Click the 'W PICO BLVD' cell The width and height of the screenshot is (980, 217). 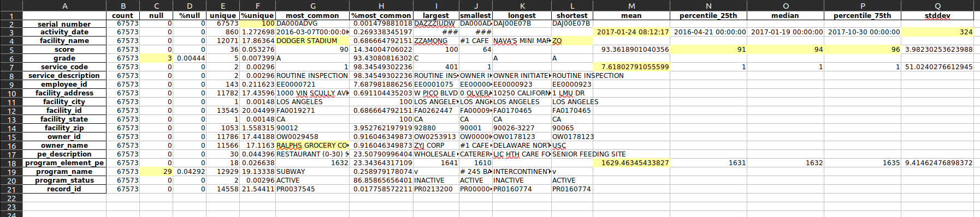(x=436, y=93)
